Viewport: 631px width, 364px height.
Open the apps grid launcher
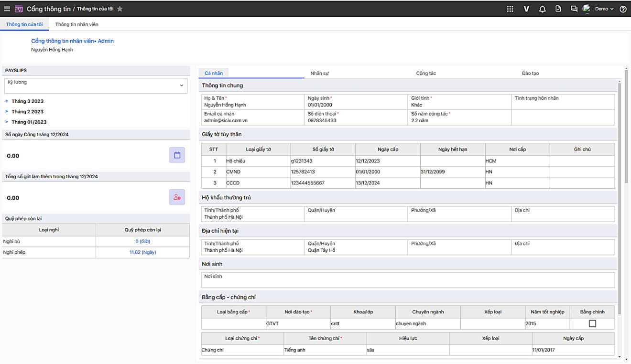(510, 9)
